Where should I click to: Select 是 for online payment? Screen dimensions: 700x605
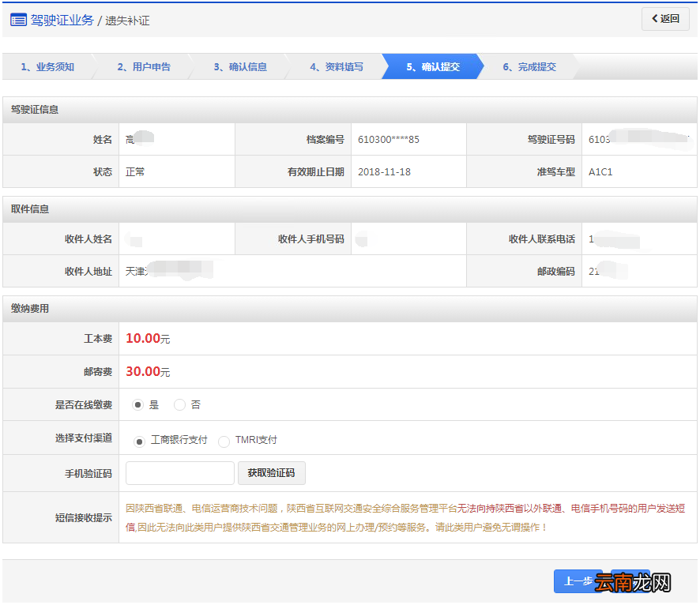click(137, 404)
